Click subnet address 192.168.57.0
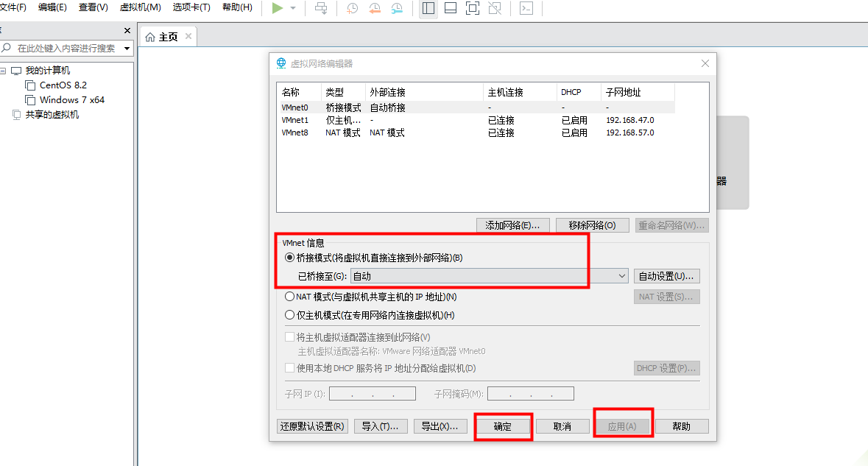Image resolution: width=868 pixels, height=466 pixels. 630,133
